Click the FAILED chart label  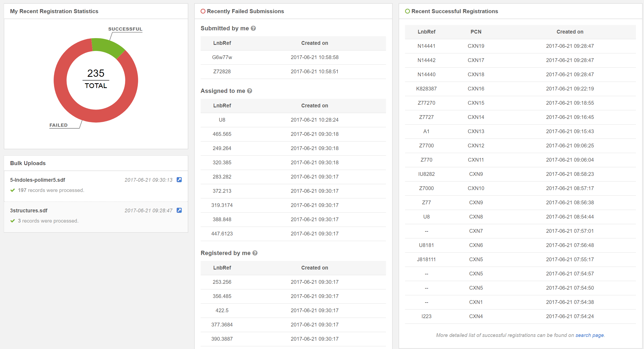(58, 125)
